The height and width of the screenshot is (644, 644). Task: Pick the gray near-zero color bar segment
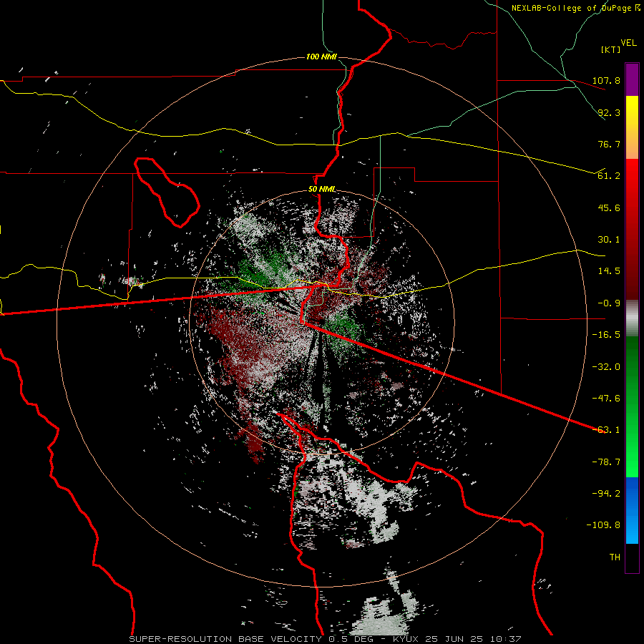[x=632, y=318]
